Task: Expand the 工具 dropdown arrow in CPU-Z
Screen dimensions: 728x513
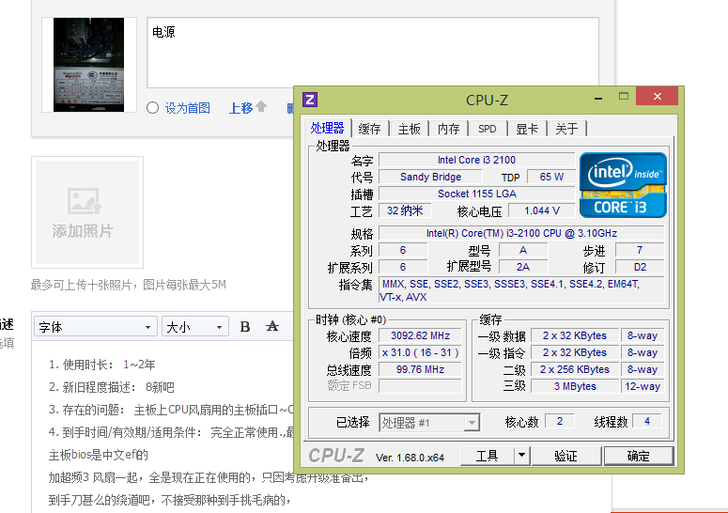Action: 520,456
